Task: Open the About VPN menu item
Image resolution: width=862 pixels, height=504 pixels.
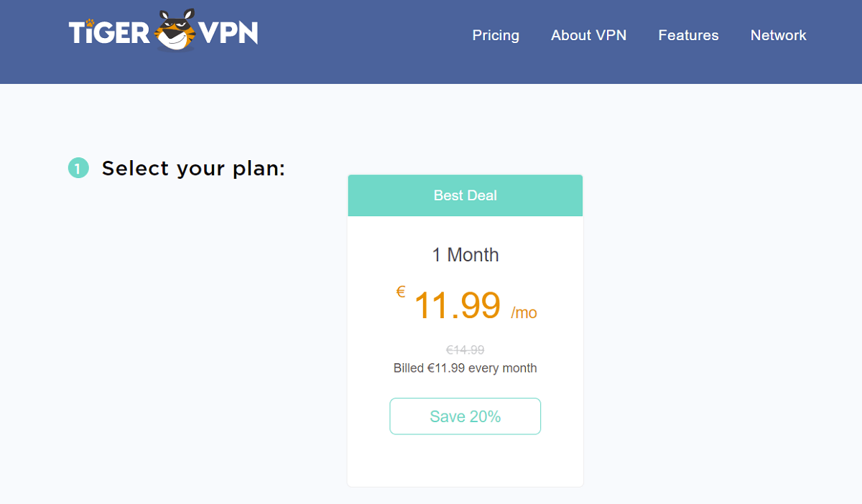Action: click(589, 35)
